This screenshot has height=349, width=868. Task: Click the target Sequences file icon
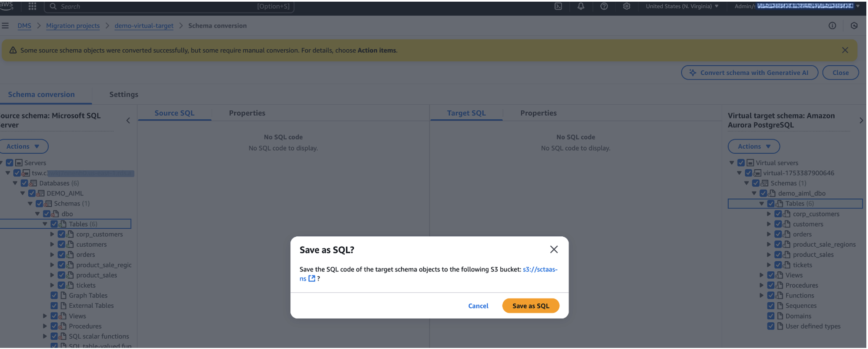780,306
